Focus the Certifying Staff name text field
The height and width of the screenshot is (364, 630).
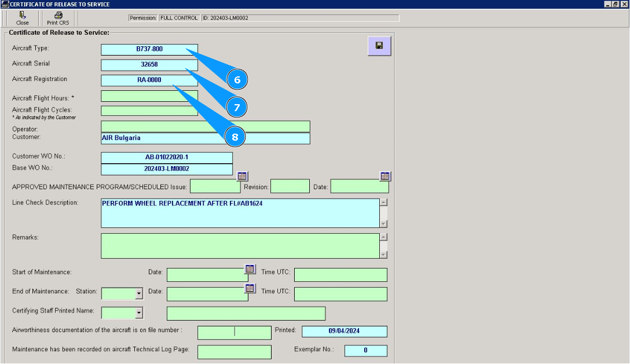click(x=246, y=314)
